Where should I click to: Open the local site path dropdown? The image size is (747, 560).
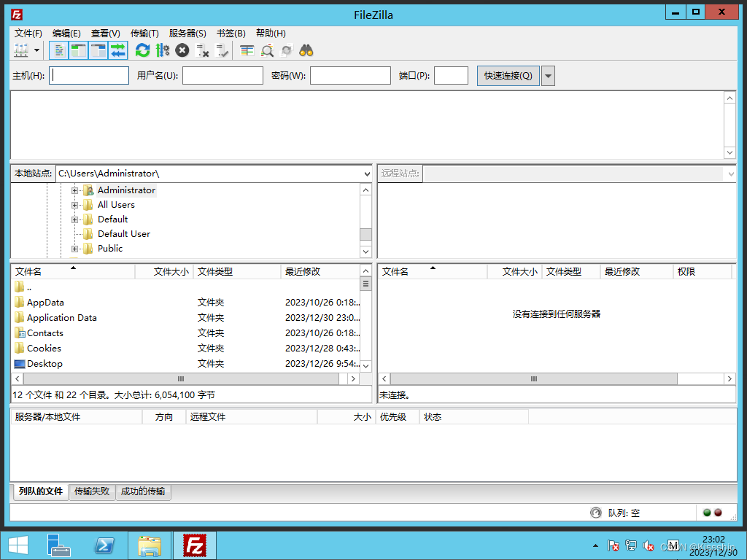[x=367, y=174]
